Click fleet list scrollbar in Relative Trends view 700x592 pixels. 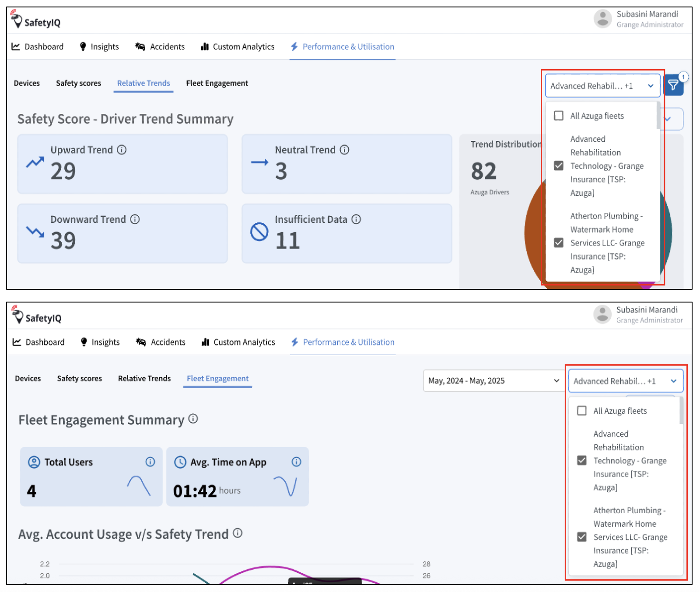click(x=658, y=116)
